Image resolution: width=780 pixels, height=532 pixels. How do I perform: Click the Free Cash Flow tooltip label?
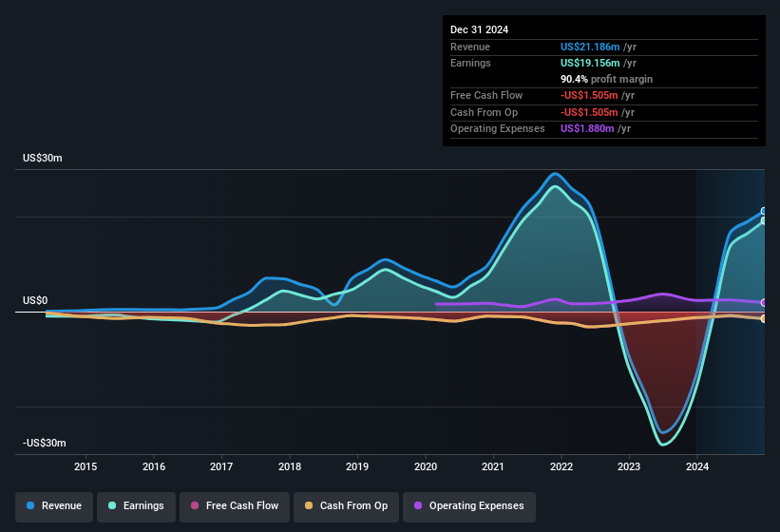point(486,95)
